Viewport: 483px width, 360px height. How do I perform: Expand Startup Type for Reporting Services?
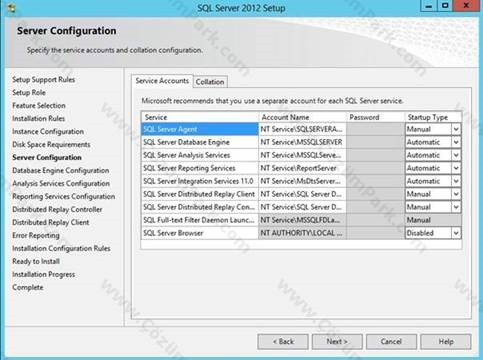coord(456,168)
